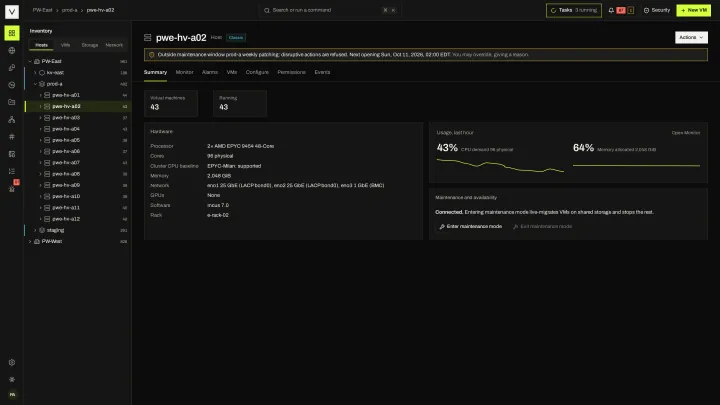
Task: Click the spinner icon in the Tasks button
Action: 553,10
